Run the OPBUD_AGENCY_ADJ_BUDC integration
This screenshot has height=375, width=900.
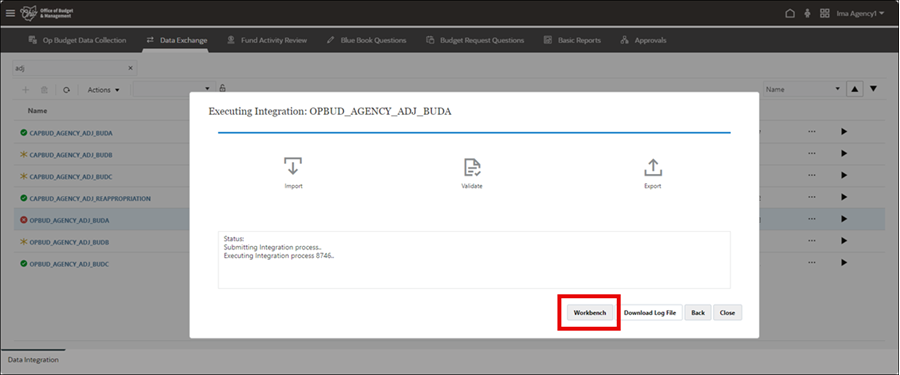point(844,263)
